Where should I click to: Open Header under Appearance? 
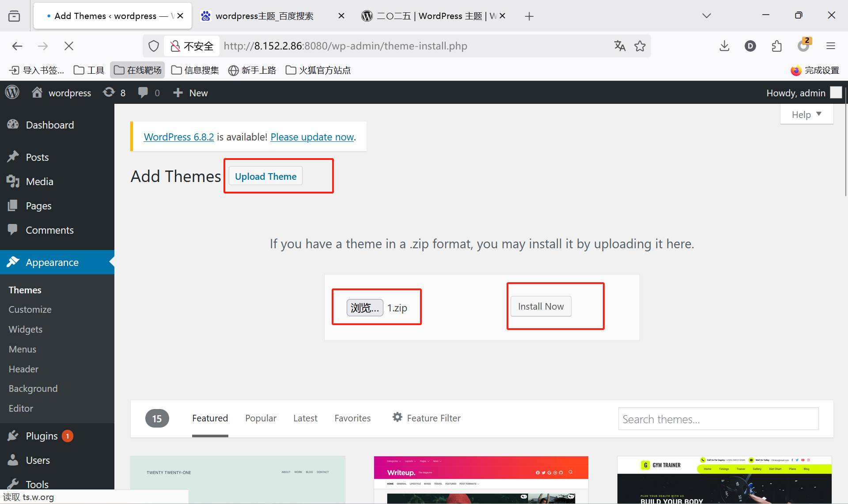point(23,369)
